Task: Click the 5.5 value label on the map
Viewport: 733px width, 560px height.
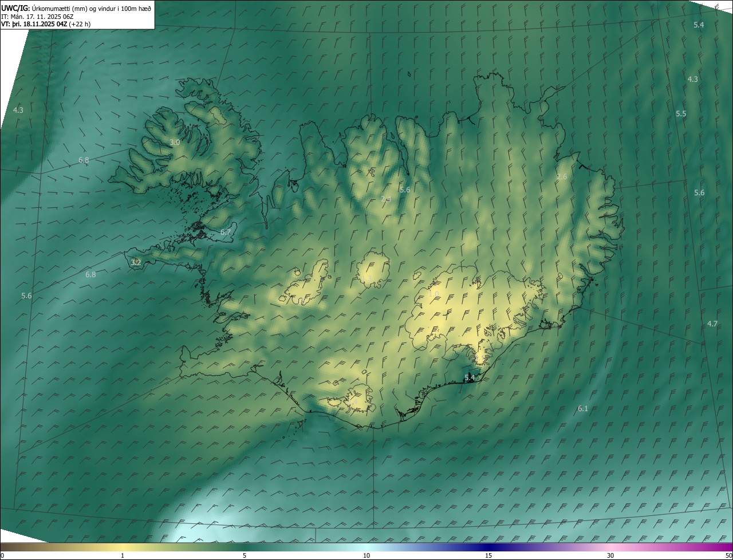Action: pos(681,114)
